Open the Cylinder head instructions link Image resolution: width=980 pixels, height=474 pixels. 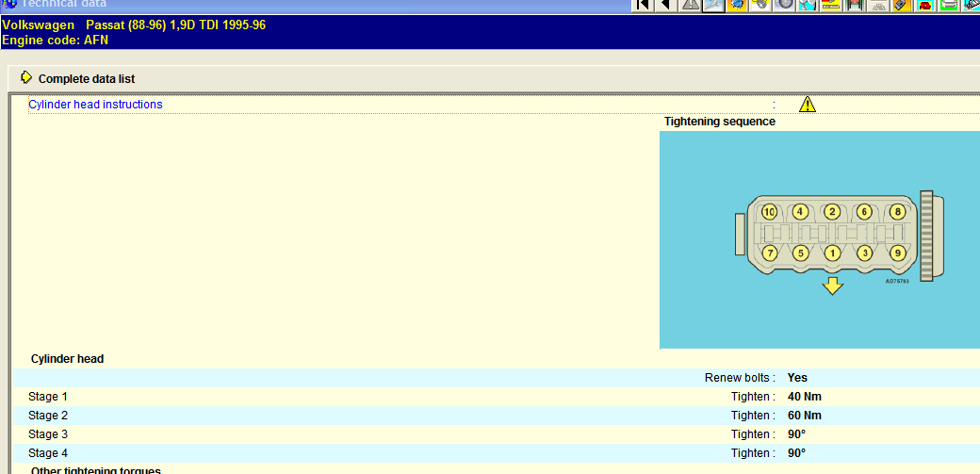tap(95, 105)
